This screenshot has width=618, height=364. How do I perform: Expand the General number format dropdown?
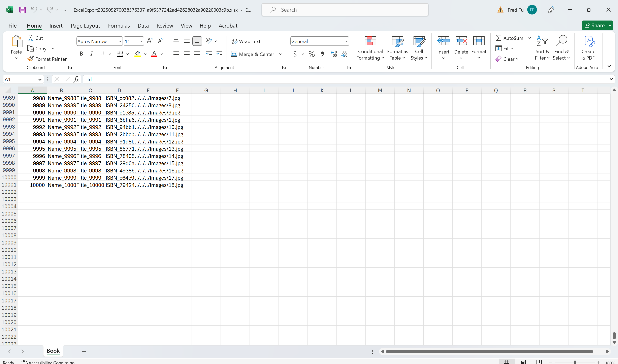[x=346, y=41]
